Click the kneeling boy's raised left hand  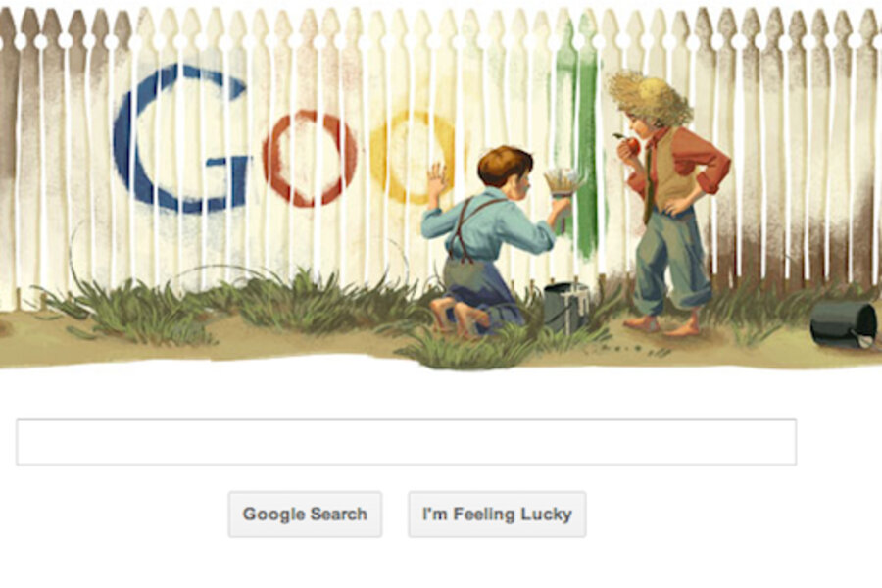[436, 180]
